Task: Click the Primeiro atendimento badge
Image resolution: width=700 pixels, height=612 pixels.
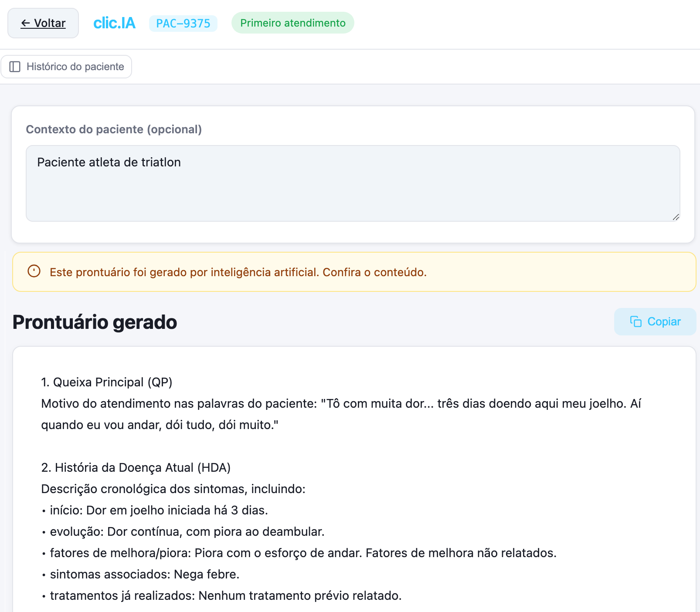Action: pos(293,23)
